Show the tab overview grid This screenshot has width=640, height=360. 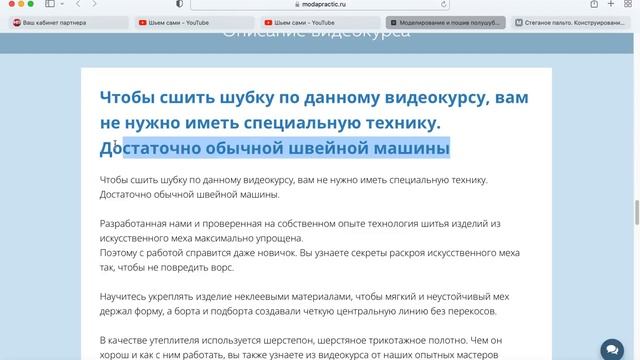(628, 4)
